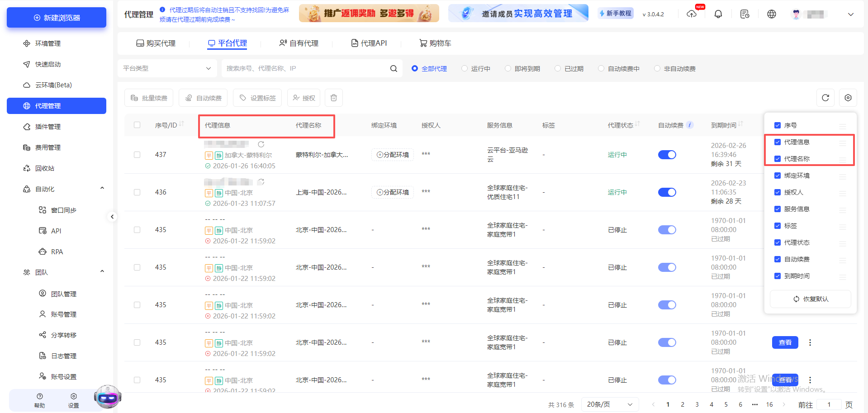Select the 已过期 filter radio button
The width and height of the screenshot is (868, 413).
coord(557,68)
